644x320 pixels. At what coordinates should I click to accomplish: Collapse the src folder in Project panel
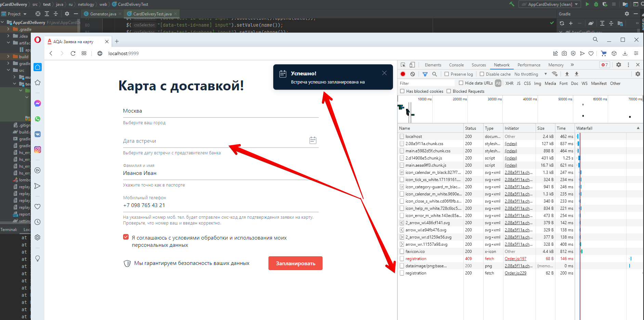(8, 70)
